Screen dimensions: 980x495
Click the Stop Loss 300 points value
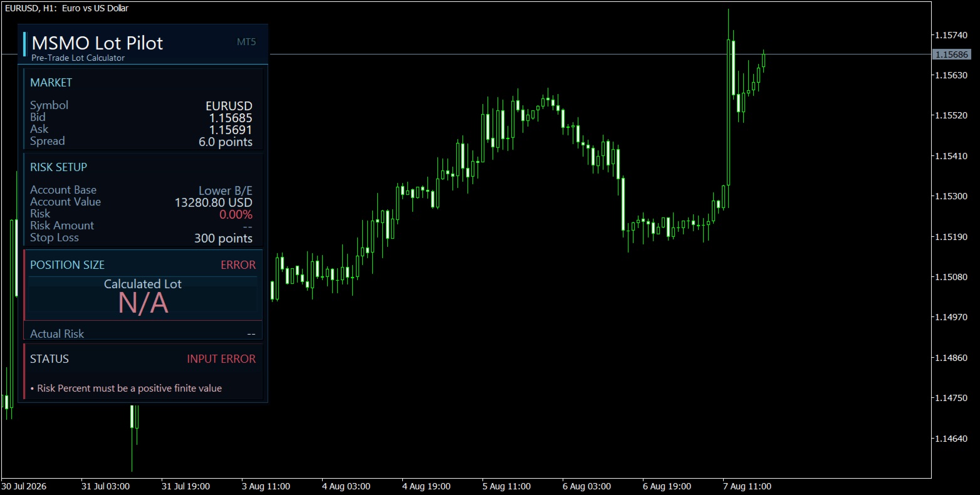point(224,238)
